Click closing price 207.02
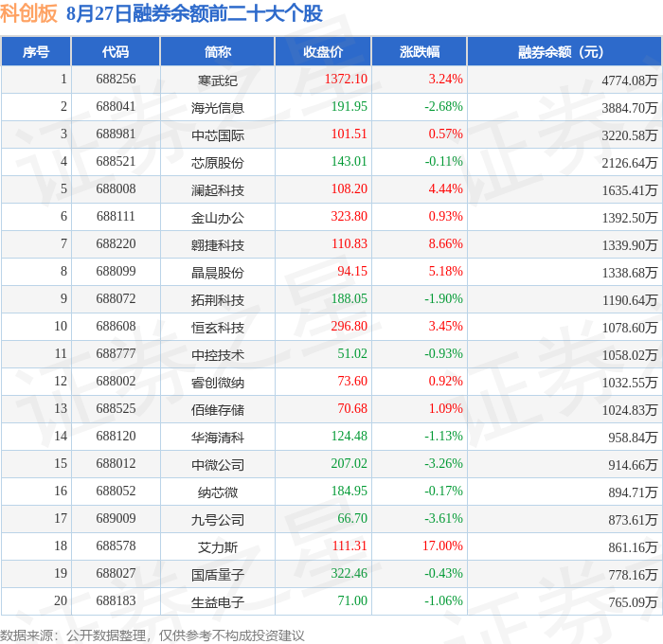Screen dimensions: 663x644 click(349, 464)
